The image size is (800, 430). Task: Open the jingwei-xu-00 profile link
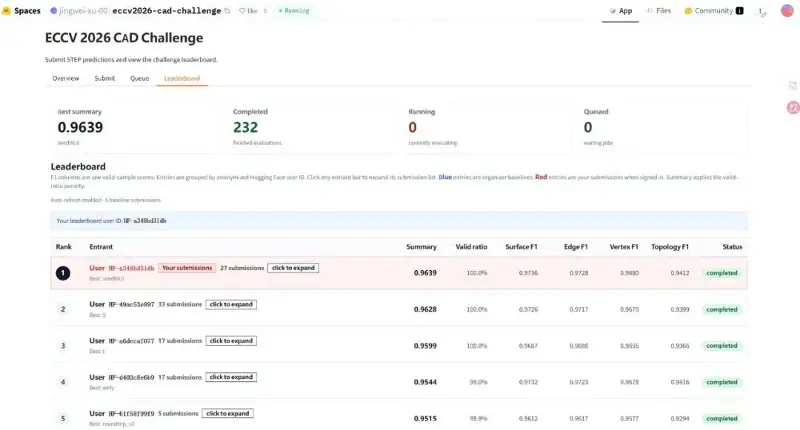coord(83,11)
